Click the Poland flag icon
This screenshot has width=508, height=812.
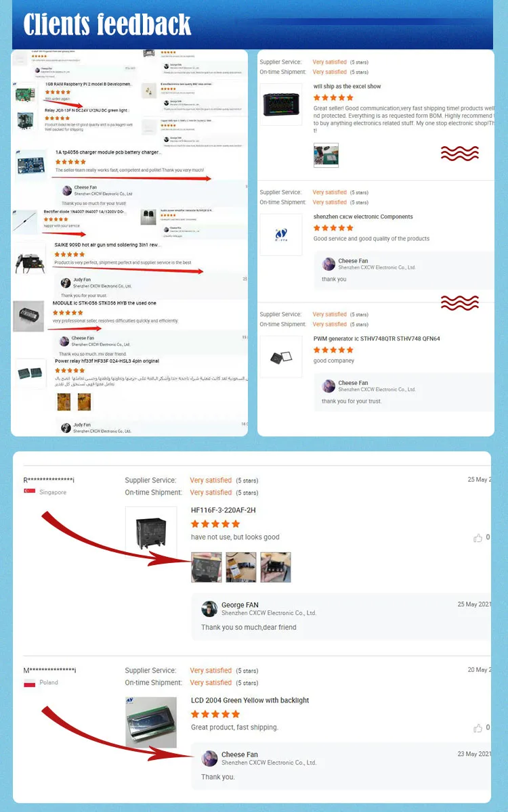[x=30, y=683]
